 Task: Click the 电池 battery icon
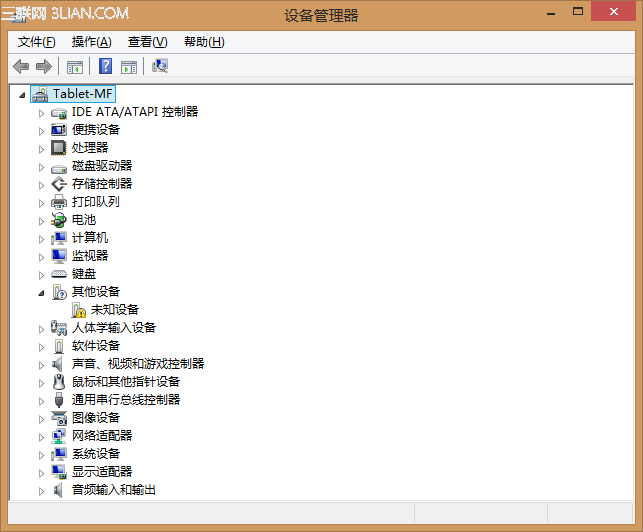pyautogui.click(x=59, y=220)
